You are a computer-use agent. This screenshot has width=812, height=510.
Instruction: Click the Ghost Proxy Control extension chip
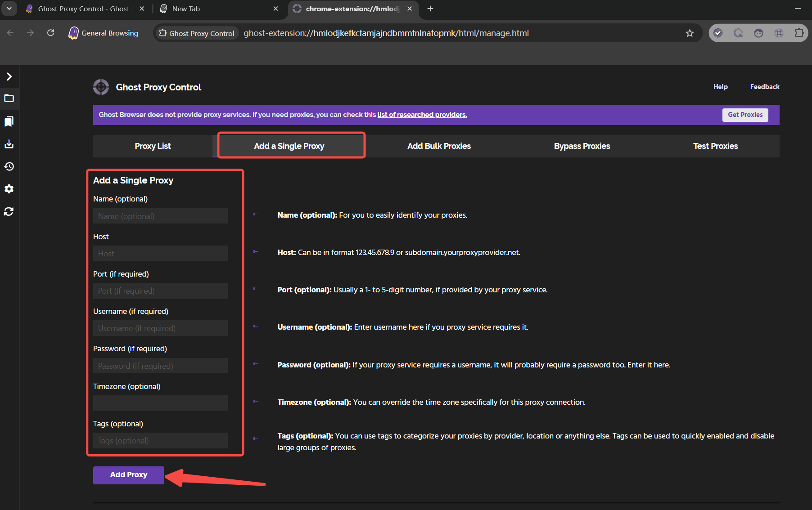pyautogui.click(x=197, y=33)
